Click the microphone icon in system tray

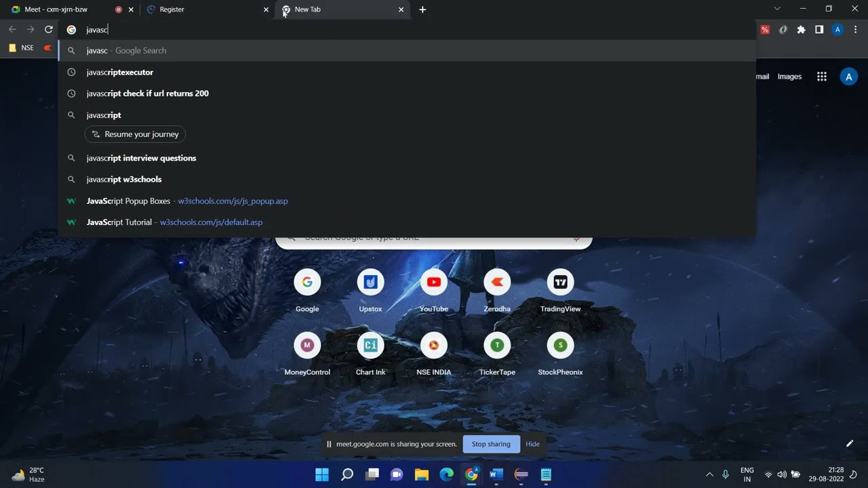point(726,474)
